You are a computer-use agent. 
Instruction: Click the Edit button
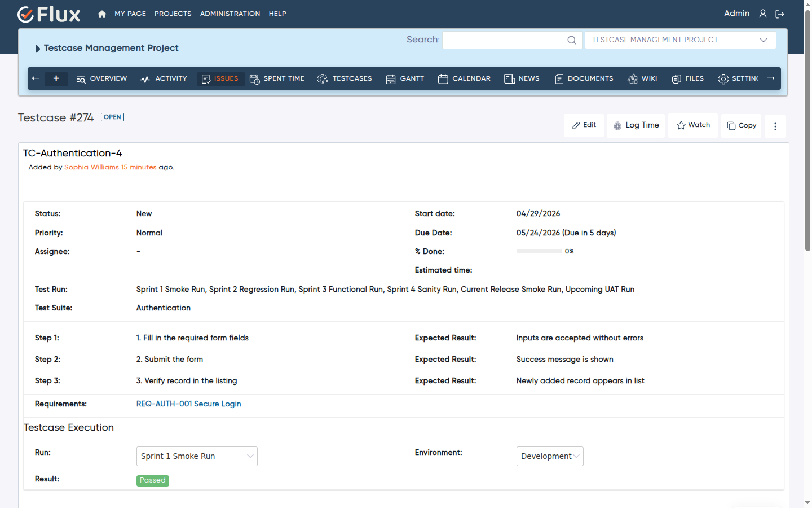pyautogui.click(x=584, y=125)
